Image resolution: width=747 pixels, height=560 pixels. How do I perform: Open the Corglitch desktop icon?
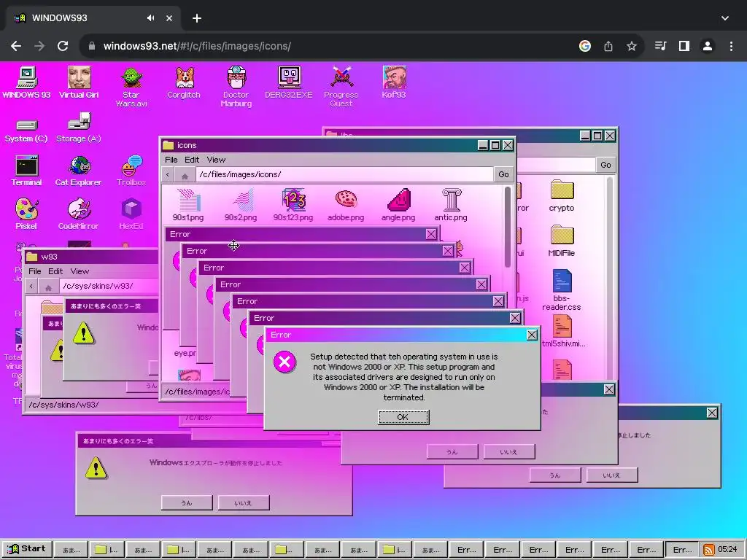point(184,82)
